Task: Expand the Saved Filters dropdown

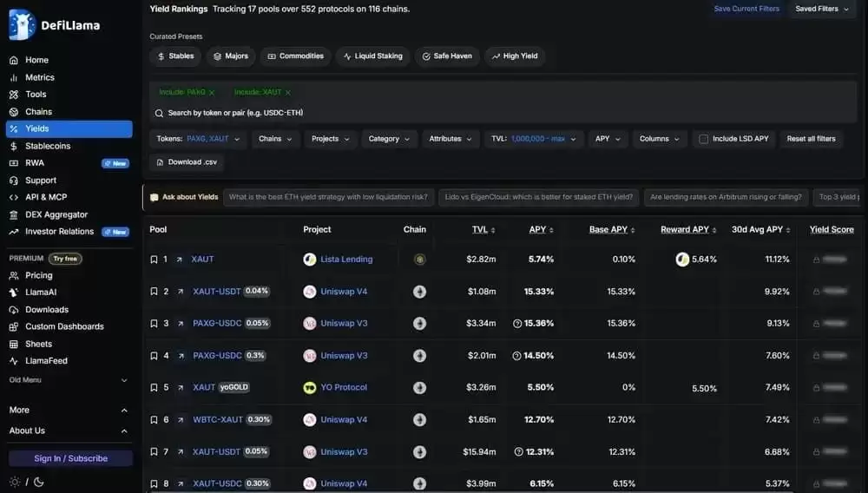Action: coord(821,9)
